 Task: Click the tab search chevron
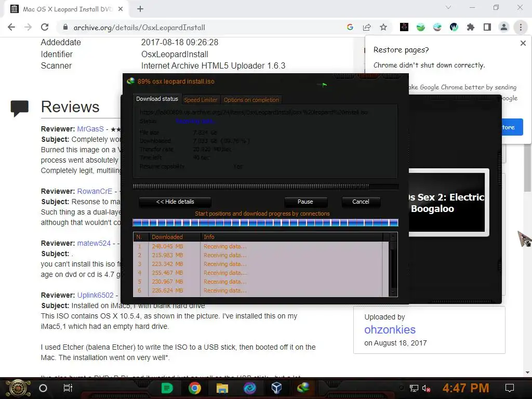[448, 7]
